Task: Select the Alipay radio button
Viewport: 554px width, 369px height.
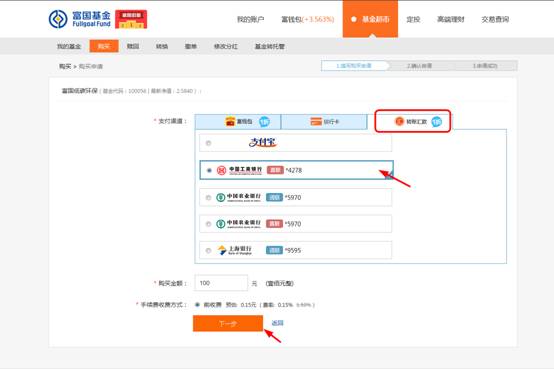Action: click(208, 143)
